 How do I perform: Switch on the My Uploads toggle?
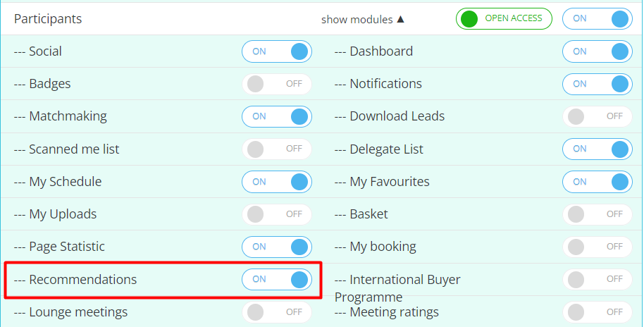coord(276,214)
